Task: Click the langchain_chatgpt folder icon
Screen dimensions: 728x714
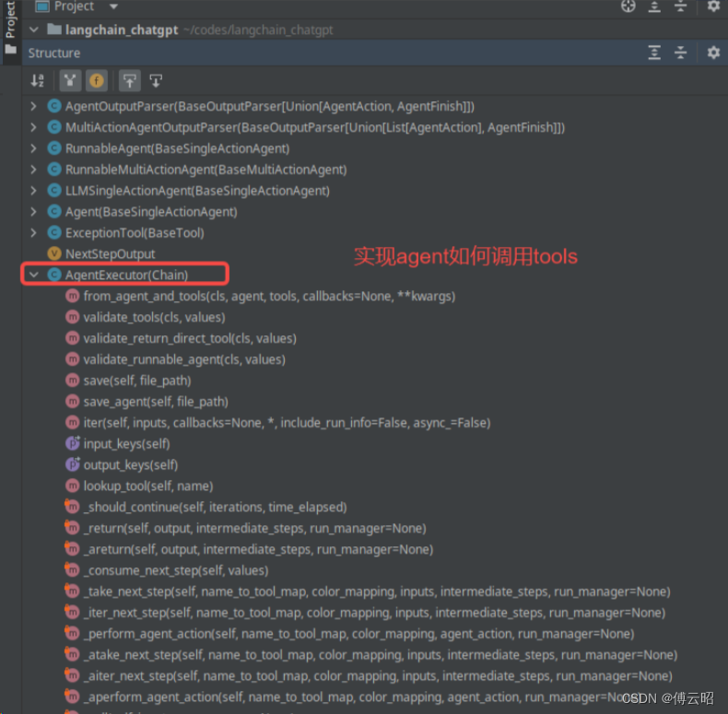Action: [x=54, y=29]
